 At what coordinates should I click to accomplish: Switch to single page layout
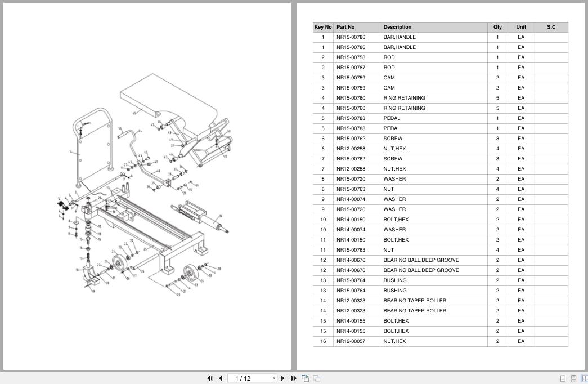coord(563,378)
